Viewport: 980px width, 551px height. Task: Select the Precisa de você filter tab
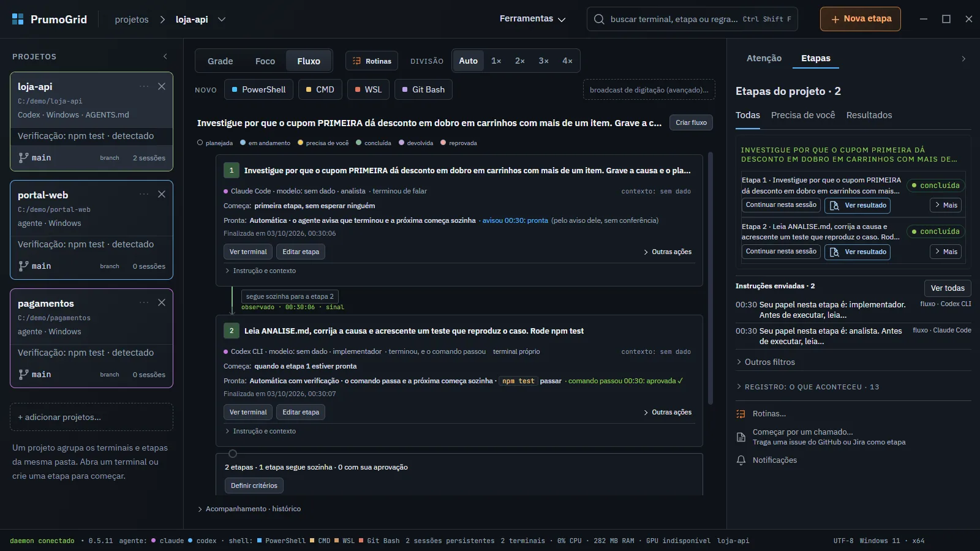(x=803, y=115)
